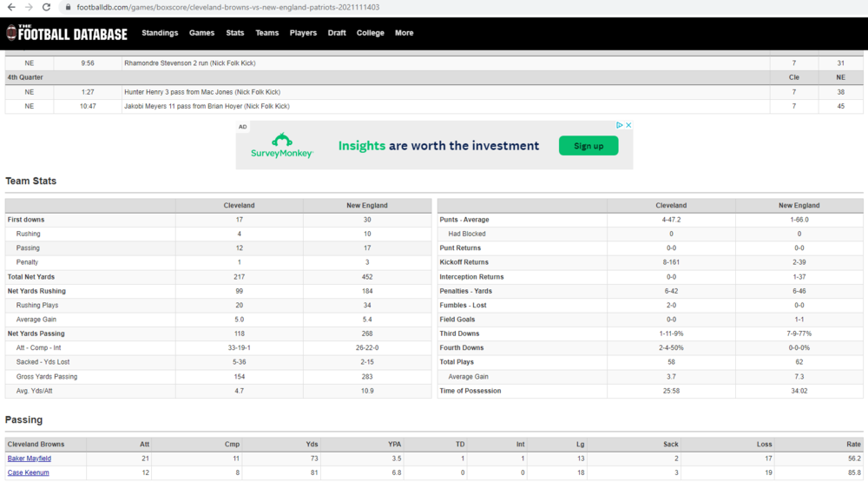Select the 'Rate' column header in Passing
868x482 pixels.
[853, 445]
